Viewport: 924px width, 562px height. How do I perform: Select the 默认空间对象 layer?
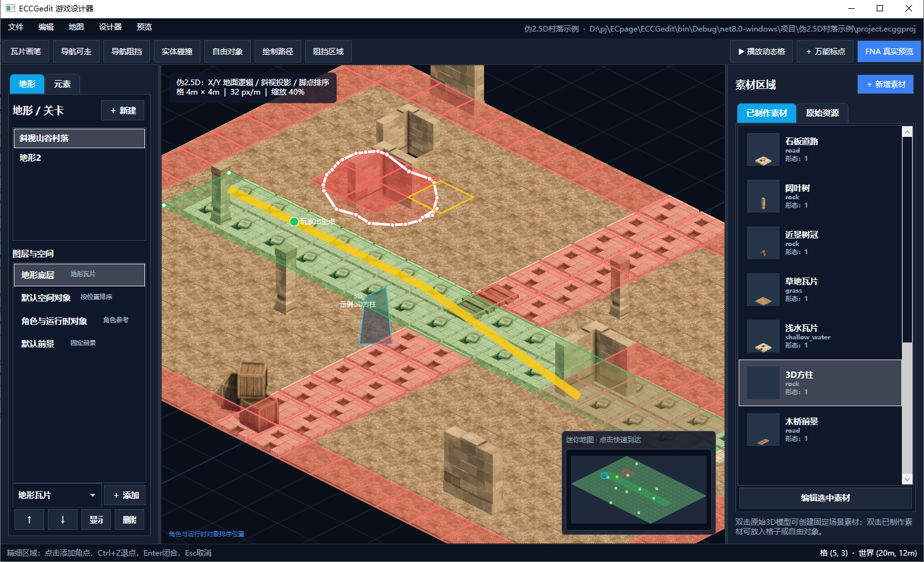click(79, 298)
